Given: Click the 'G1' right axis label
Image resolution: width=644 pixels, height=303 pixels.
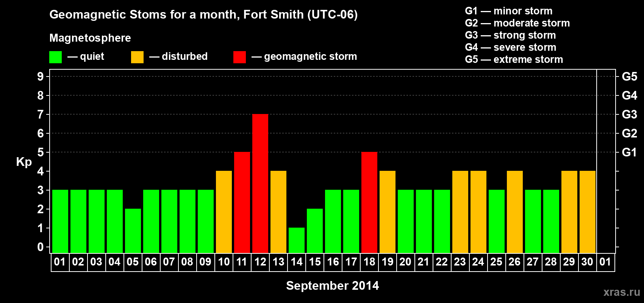Looking at the screenshot, I should [x=630, y=152].
